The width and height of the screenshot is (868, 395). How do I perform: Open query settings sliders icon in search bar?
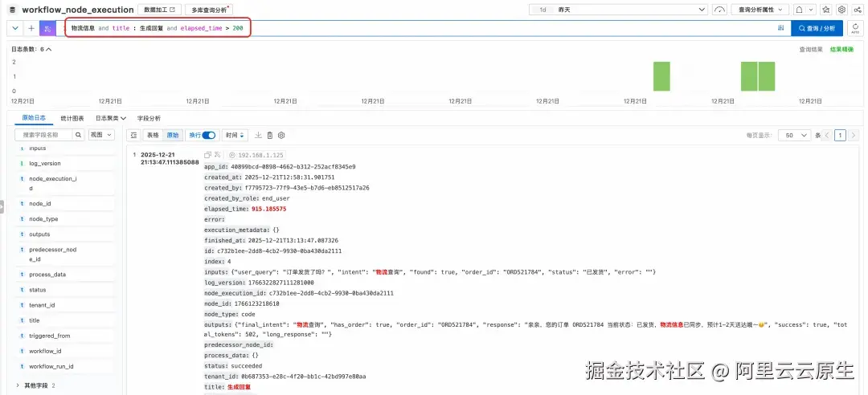[x=781, y=28]
